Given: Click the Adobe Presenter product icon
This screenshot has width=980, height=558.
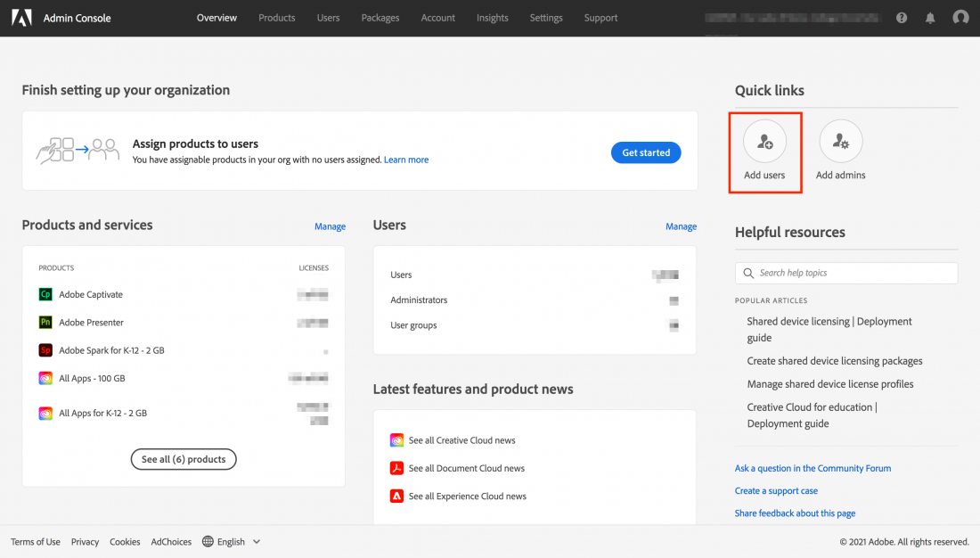Looking at the screenshot, I should tap(45, 323).
